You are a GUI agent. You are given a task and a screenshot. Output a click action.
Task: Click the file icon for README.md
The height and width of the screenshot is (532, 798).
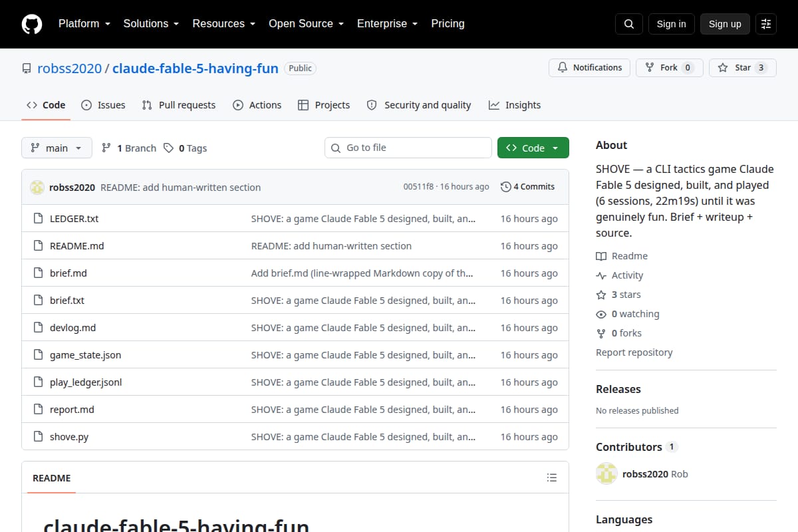click(x=38, y=246)
